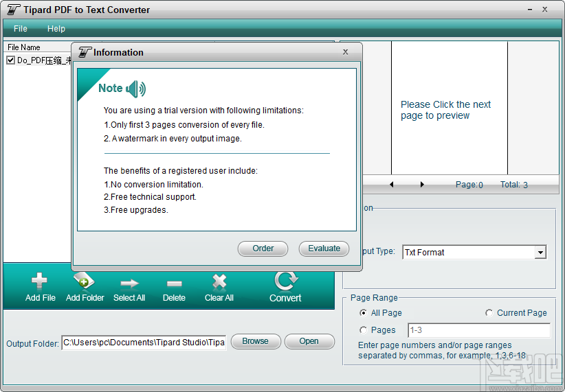Click 'A watermark in every output image' line
This screenshot has height=392, width=565.
[x=173, y=139]
